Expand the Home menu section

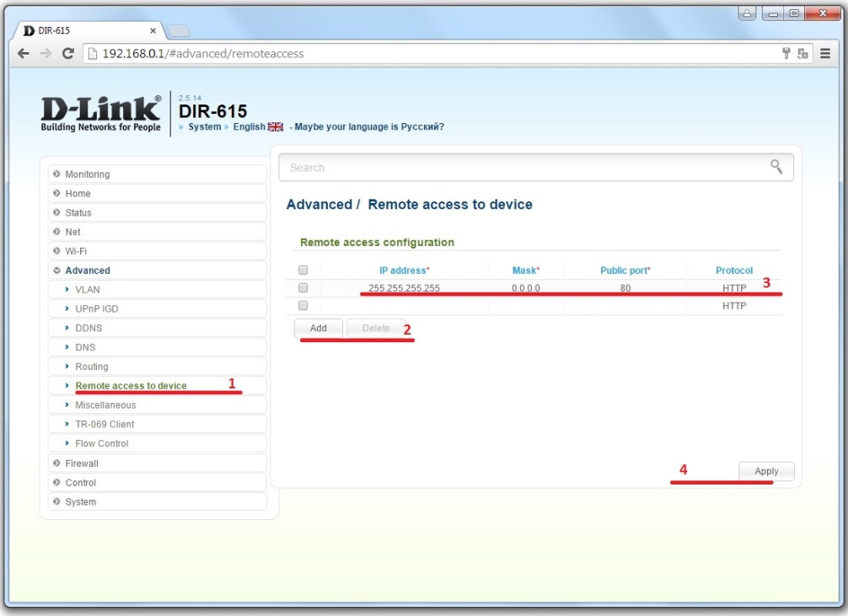click(x=157, y=194)
